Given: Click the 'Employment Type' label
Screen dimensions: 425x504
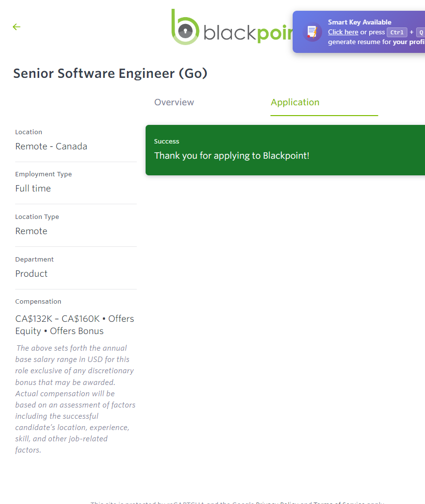Looking at the screenshot, I should [x=43, y=174].
